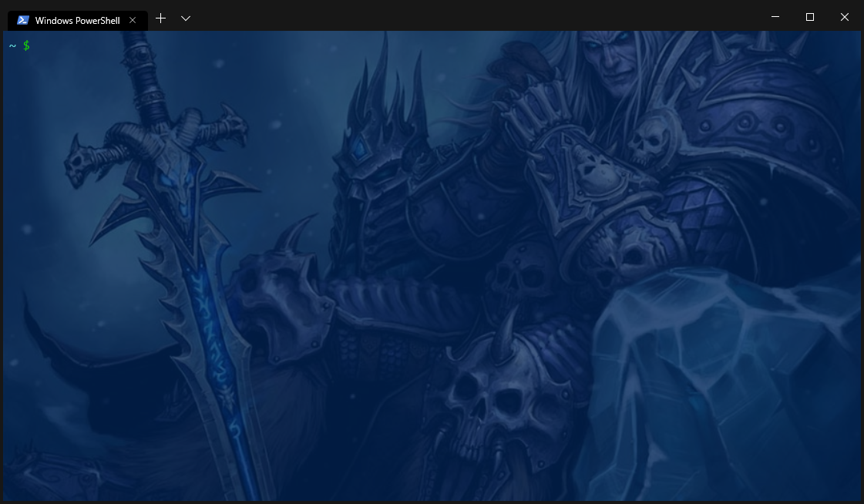Open a new tab with plus button

coord(160,18)
